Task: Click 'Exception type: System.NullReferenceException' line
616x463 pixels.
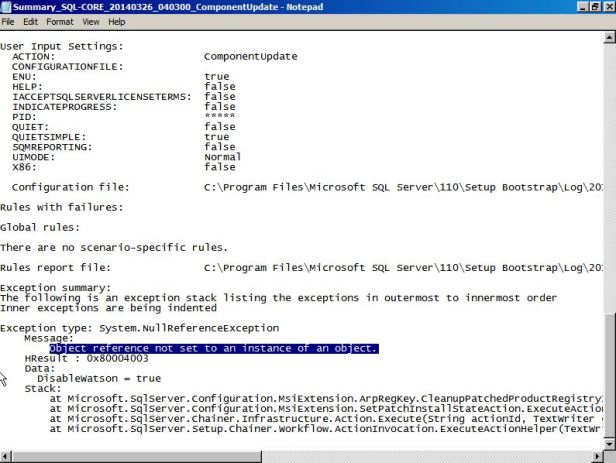Action: [x=140, y=328]
